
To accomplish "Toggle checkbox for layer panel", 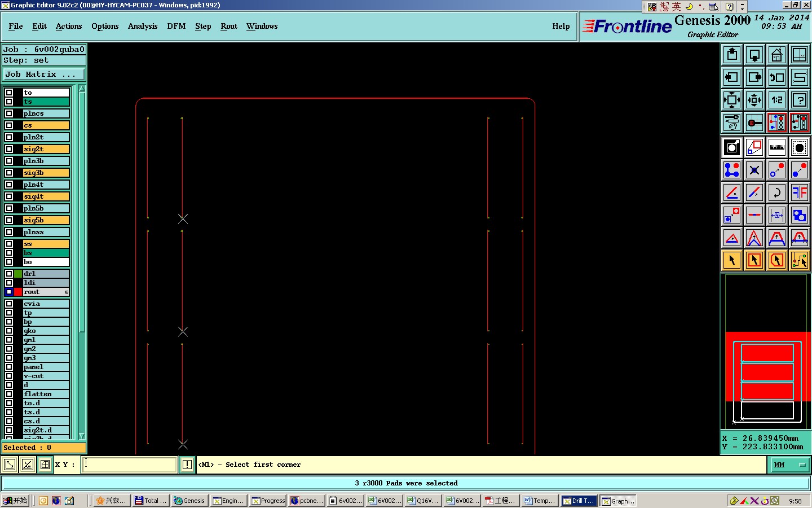I will [9, 367].
